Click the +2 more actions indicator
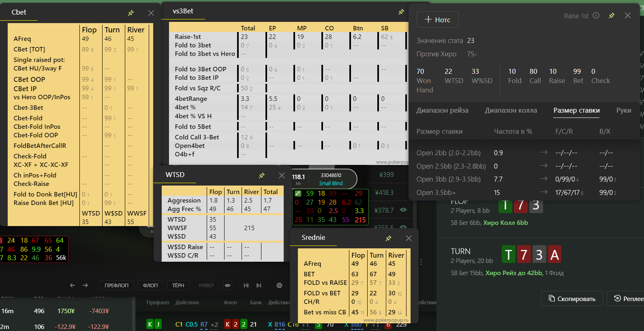644x331 pixels. click(214, 325)
